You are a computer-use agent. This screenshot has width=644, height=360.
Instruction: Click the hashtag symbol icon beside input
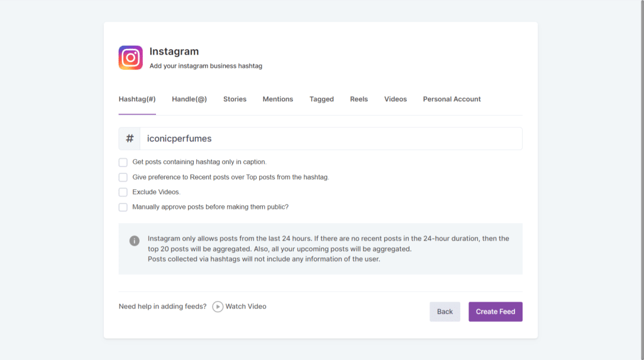coord(130,139)
